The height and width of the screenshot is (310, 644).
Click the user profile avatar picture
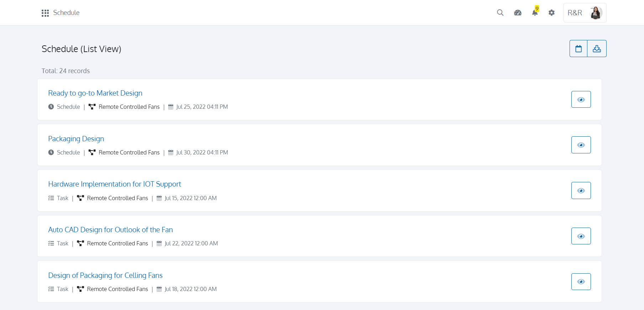coord(596,13)
